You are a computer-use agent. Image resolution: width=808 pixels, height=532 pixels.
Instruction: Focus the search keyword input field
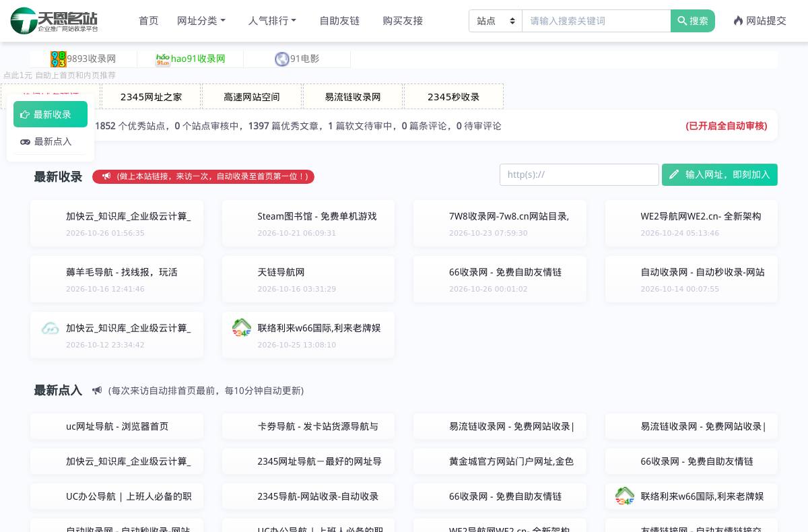596,21
